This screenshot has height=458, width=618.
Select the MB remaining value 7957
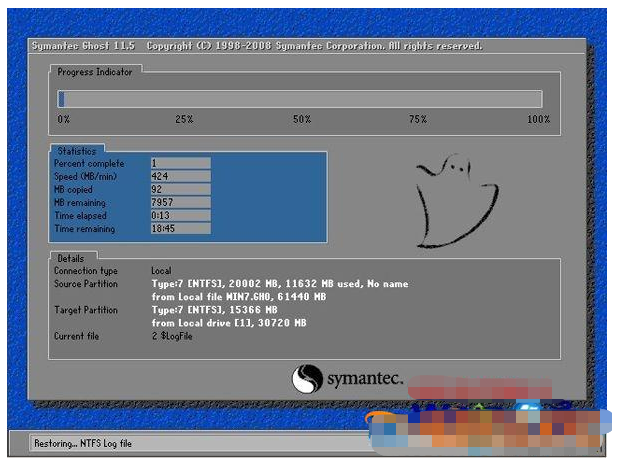point(181,202)
